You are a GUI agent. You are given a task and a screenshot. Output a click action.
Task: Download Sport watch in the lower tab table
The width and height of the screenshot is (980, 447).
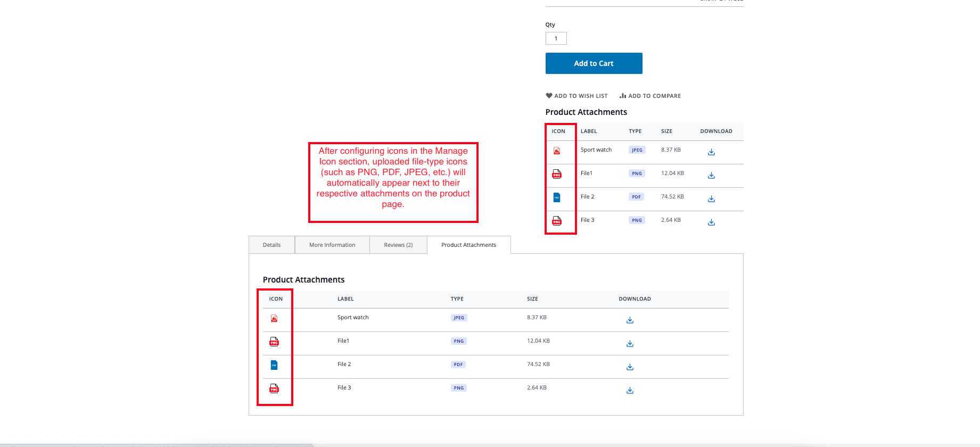(630, 320)
